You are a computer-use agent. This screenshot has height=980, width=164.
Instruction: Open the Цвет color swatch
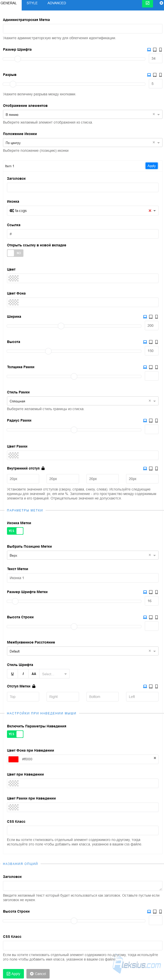click(x=14, y=278)
